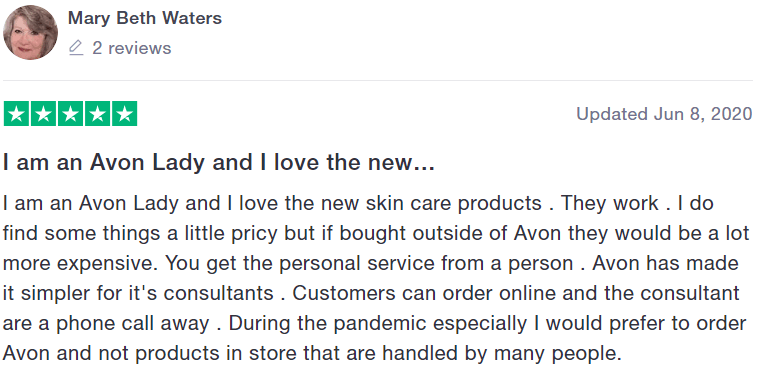Select the first green rating star
The width and height of the screenshot is (758, 365).
click(x=16, y=114)
